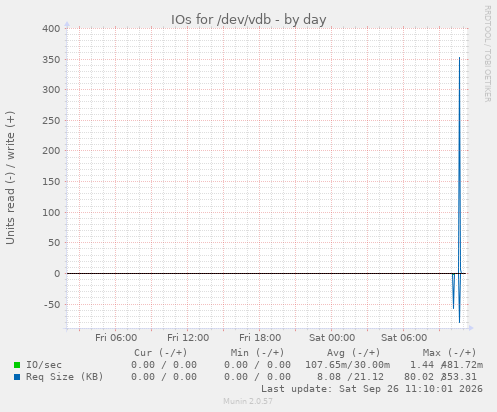Click the Fri 12:00 time axis label
Viewport: 497px width, 412px height.
[188, 338]
